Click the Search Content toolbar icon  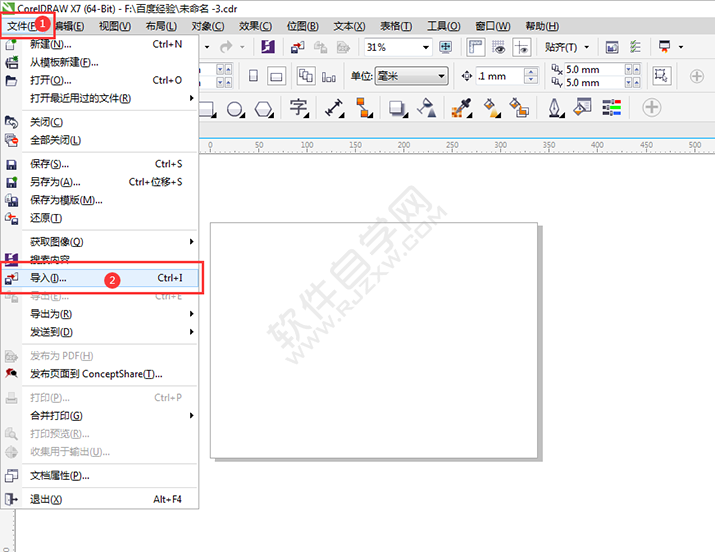click(268, 46)
